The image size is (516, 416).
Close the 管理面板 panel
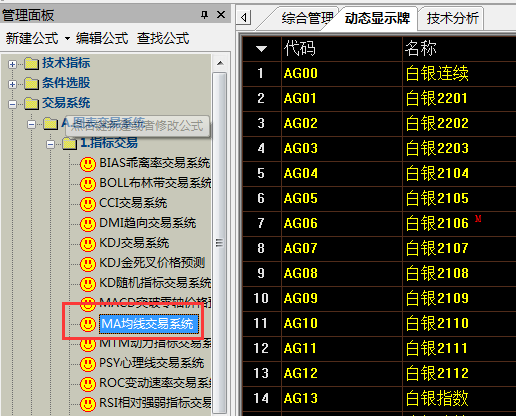221,15
